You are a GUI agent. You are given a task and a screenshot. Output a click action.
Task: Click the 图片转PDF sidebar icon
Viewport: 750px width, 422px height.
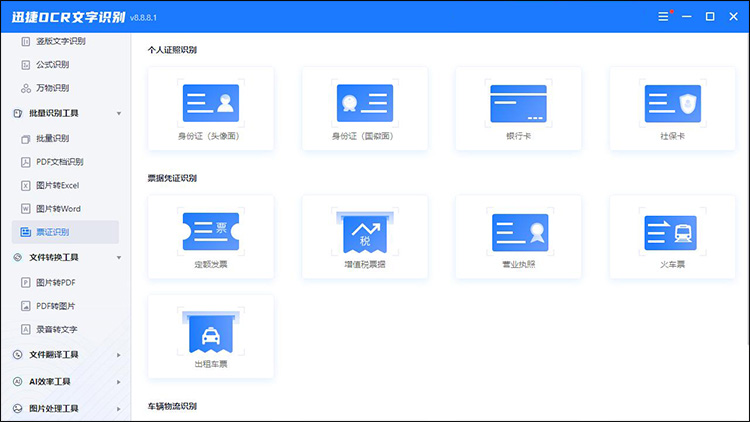(26, 283)
